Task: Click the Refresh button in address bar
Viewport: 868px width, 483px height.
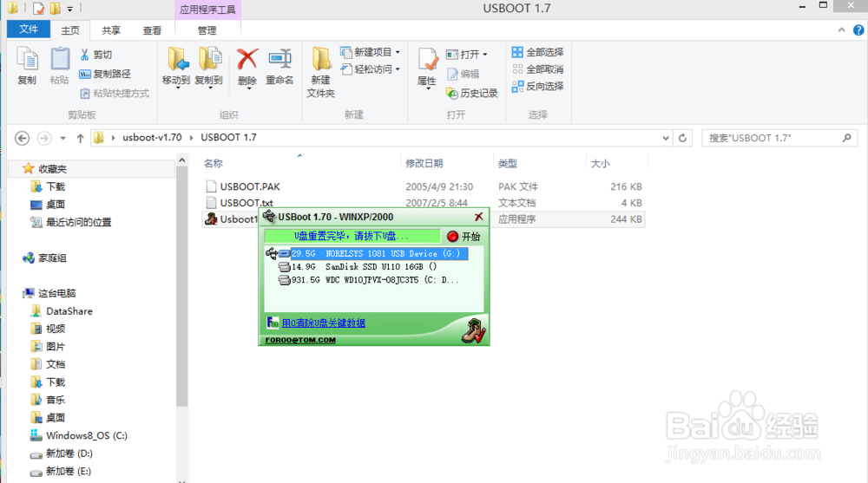Action: click(x=682, y=138)
